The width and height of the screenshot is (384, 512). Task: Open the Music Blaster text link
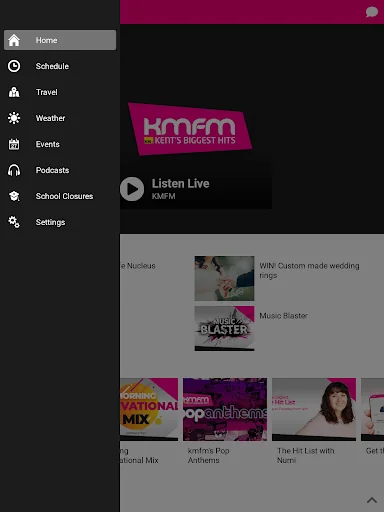283,316
